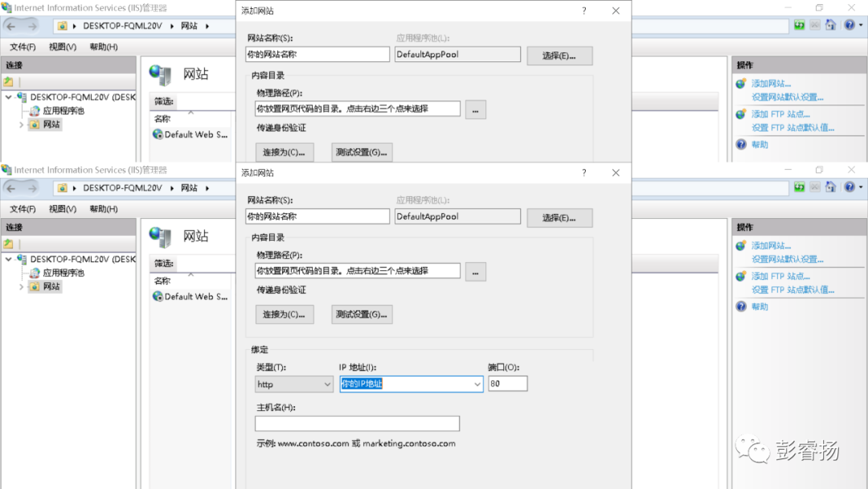Open 文件(F) menu in upper window
Image resolution: width=868 pixels, height=489 pixels.
23,47
